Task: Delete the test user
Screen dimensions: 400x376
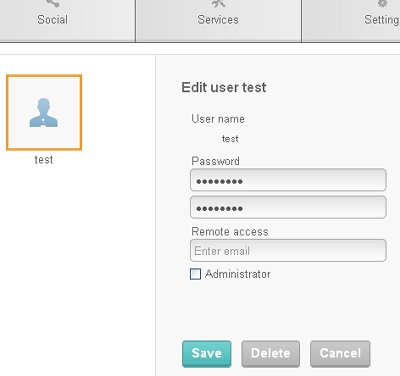Action: point(271,354)
